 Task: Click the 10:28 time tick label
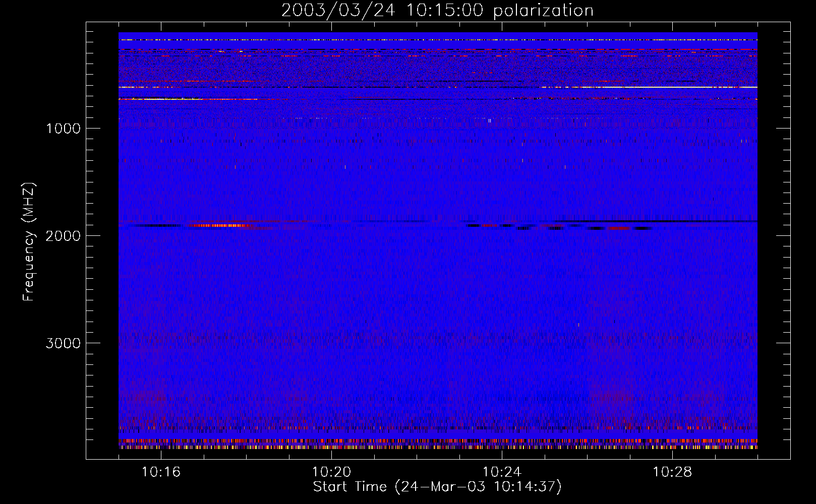[672, 472]
